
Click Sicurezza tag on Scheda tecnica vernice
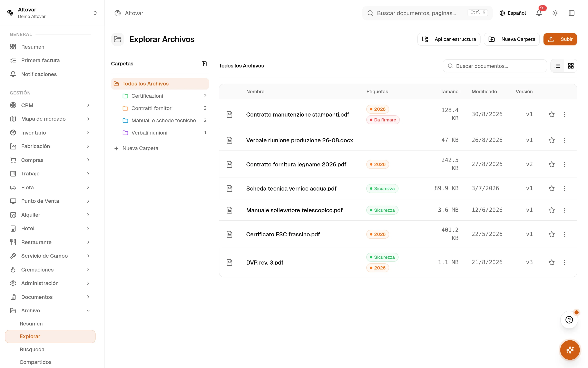[x=382, y=188]
